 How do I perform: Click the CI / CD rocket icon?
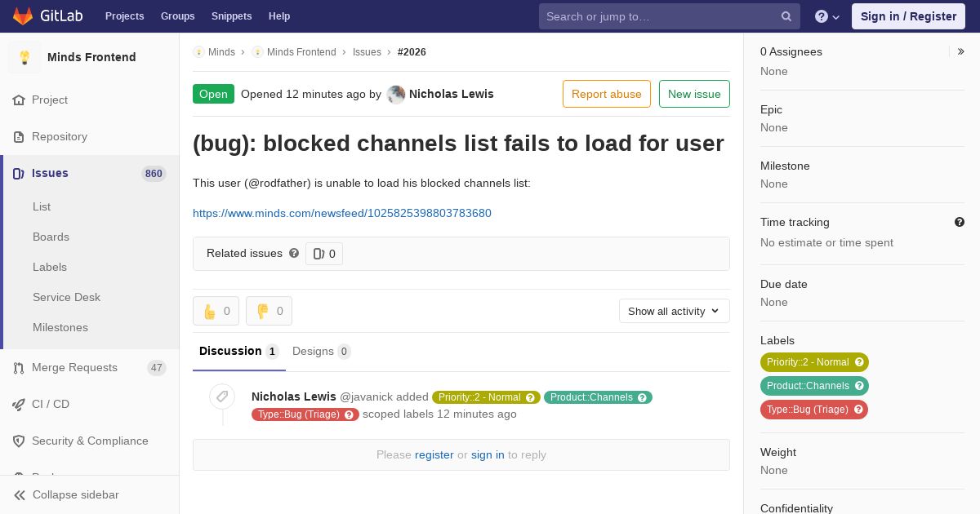coord(19,405)
